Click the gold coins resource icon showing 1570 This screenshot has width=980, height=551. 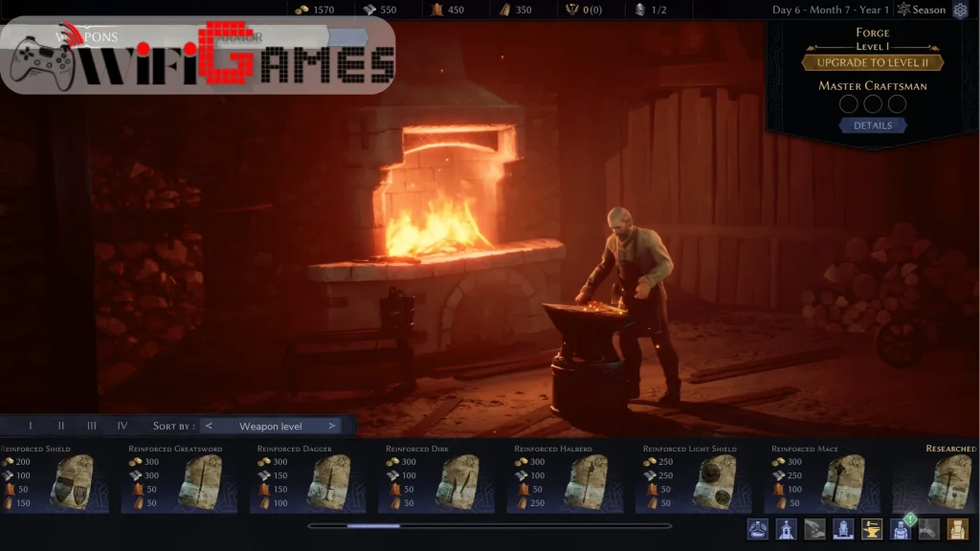click(x=301, y=10)
